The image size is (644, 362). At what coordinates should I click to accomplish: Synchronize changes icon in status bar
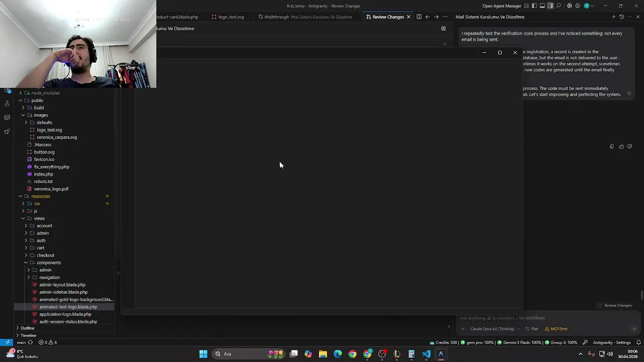click(x=30, y=342)
